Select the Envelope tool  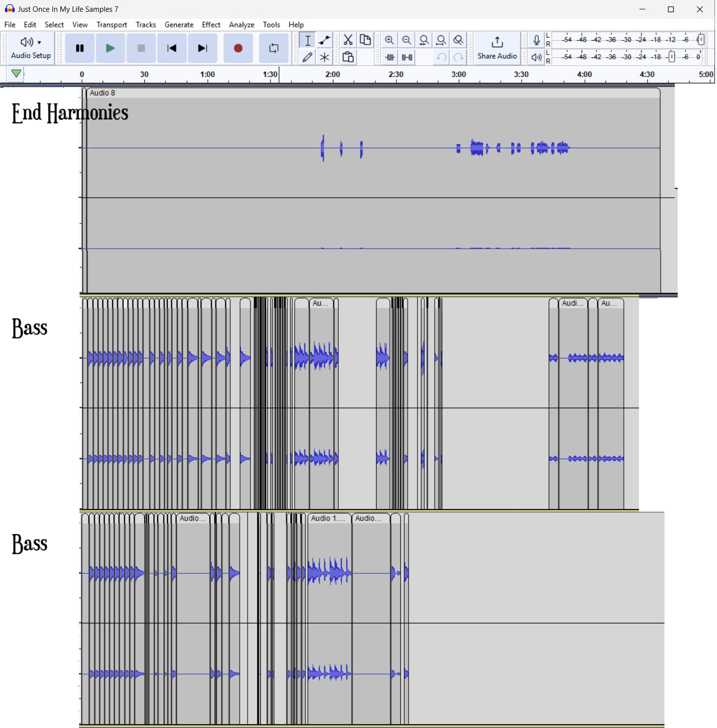point(325,40)
